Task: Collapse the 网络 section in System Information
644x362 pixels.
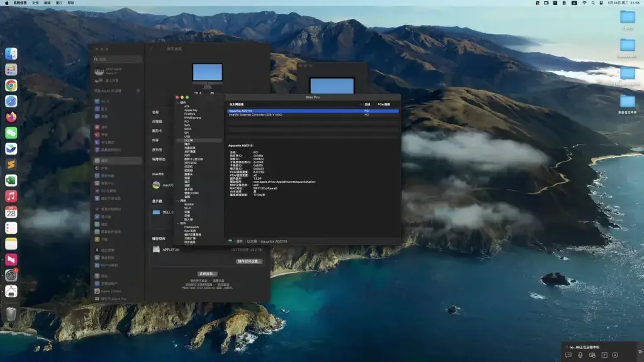Action: click(178, 200)
